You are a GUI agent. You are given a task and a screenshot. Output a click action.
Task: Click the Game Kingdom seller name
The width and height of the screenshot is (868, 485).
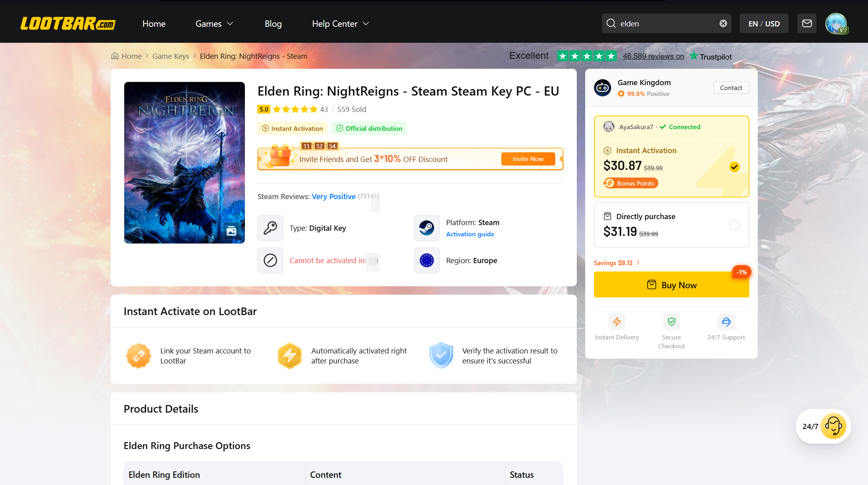click(644, 82)
